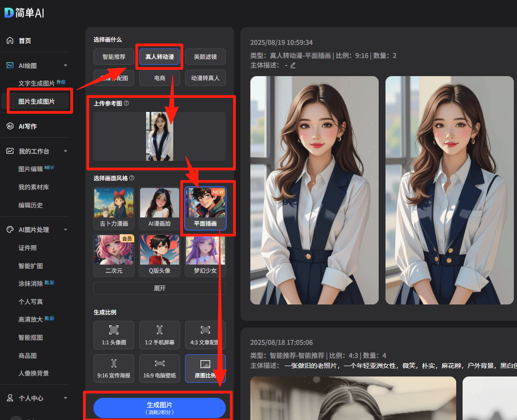The image size is (517, 420).
Task: Collapse the AI绘图 menu arrow
Action: 65,66
